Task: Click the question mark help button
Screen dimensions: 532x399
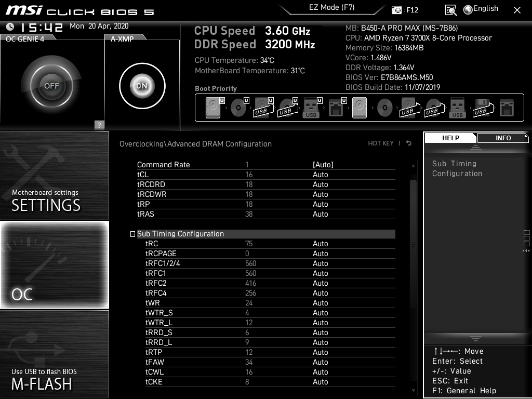Action: click(99, 125)
